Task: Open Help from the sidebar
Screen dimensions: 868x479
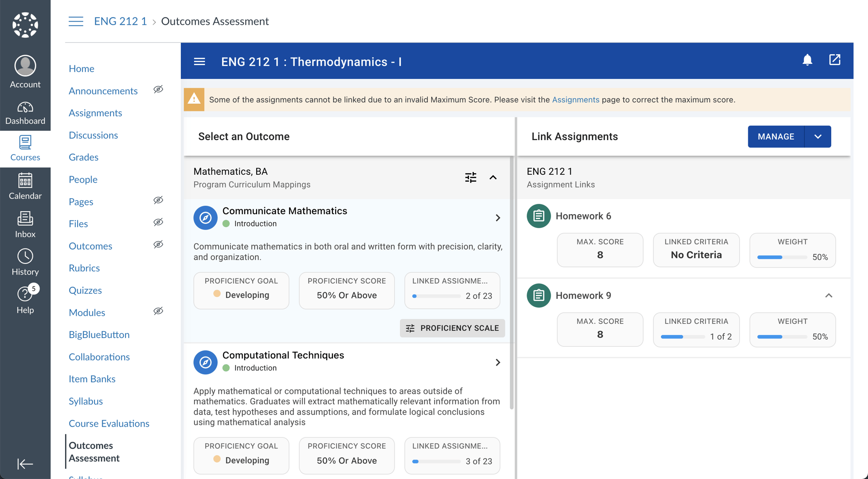Action: [x=25, y=300]
